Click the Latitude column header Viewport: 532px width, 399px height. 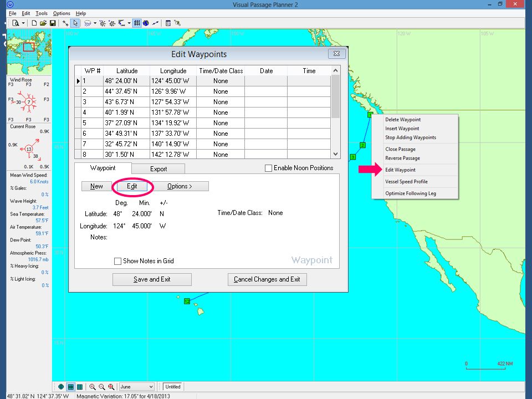(x=126, y=70)
